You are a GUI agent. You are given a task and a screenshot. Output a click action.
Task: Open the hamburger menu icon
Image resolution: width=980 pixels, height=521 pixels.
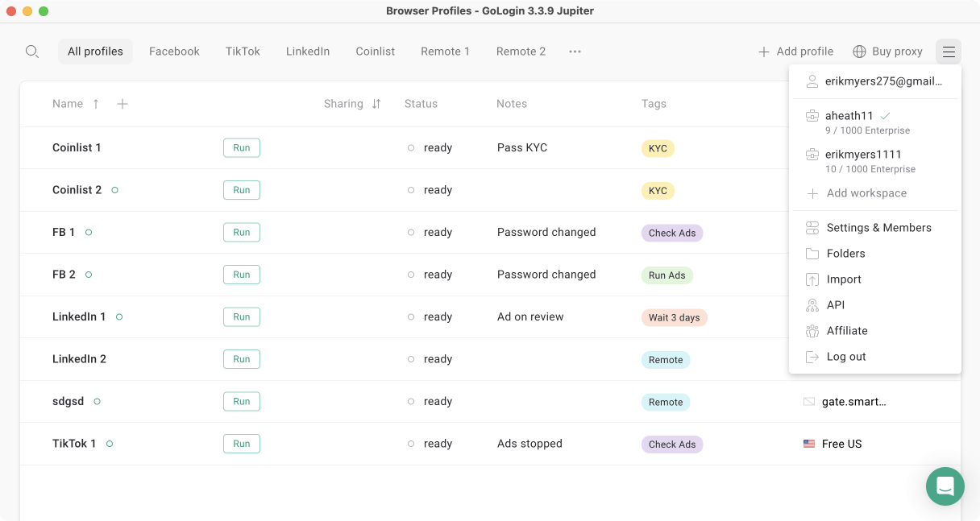(949, 52)
